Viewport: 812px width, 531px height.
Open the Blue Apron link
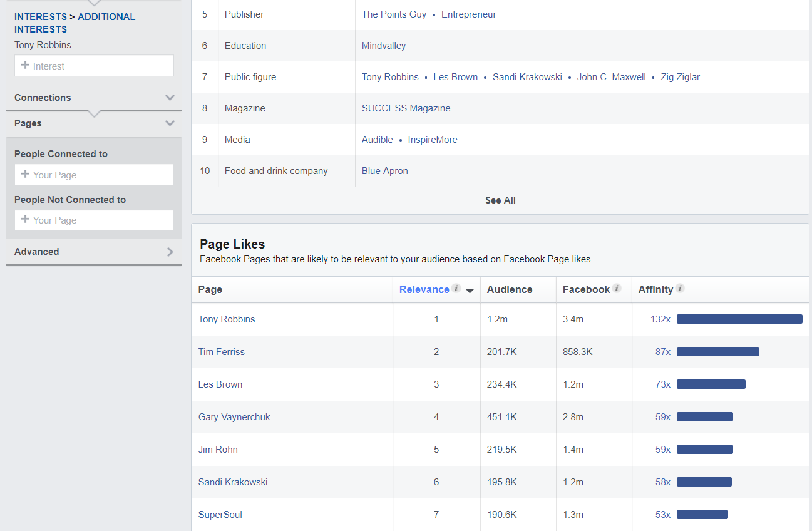click(x=385, y=171)
